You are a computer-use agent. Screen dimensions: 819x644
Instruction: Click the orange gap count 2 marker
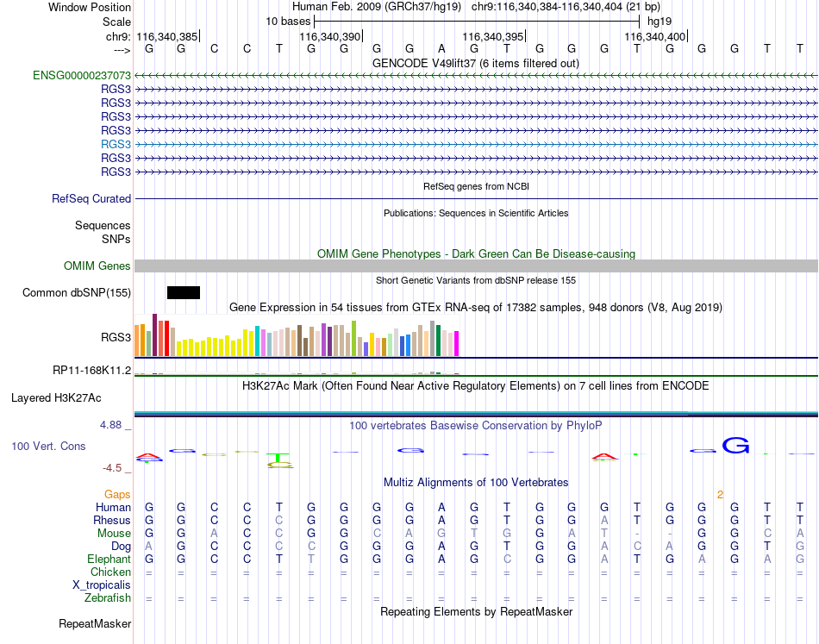click(x=720, y=494)
